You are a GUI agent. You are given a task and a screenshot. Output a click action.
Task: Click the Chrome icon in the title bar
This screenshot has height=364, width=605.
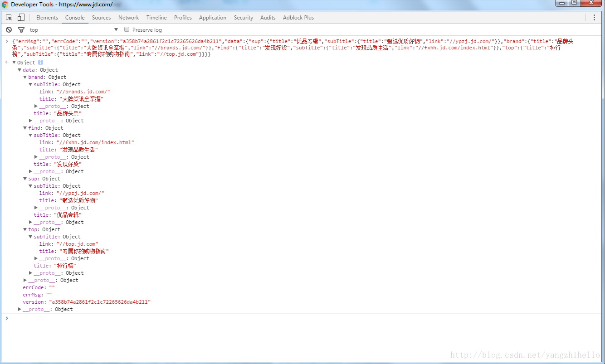point(5,4)
